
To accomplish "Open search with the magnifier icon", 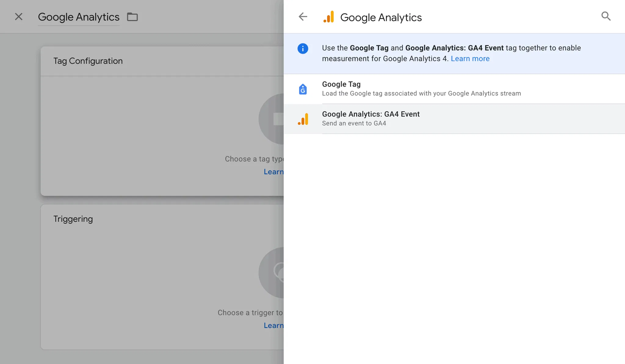I will tap(606, 16).
